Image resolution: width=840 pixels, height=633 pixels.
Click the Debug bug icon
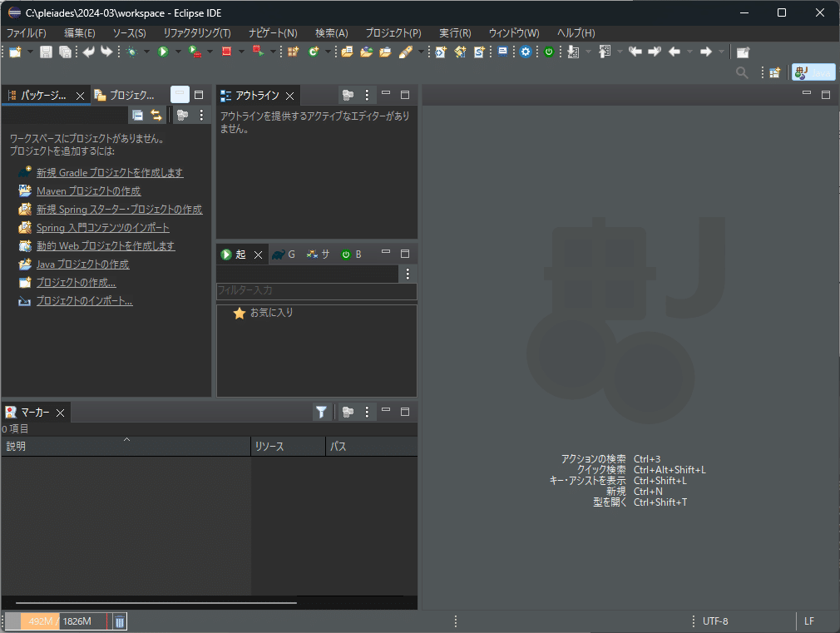(x=131, y=52)
